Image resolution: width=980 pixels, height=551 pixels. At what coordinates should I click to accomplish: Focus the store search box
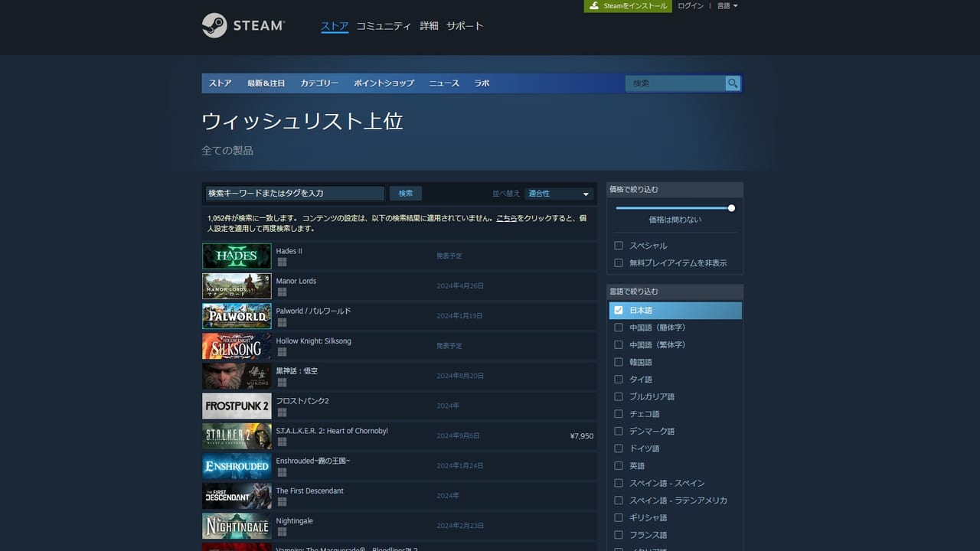(x=676, y=83)
